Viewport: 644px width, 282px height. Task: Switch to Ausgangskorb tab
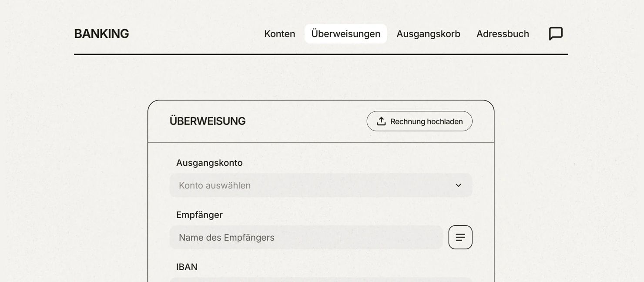tap(428, 34)
